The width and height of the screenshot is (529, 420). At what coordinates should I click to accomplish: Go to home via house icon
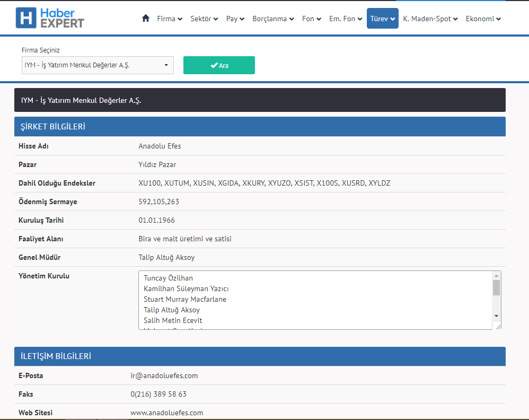145,18
